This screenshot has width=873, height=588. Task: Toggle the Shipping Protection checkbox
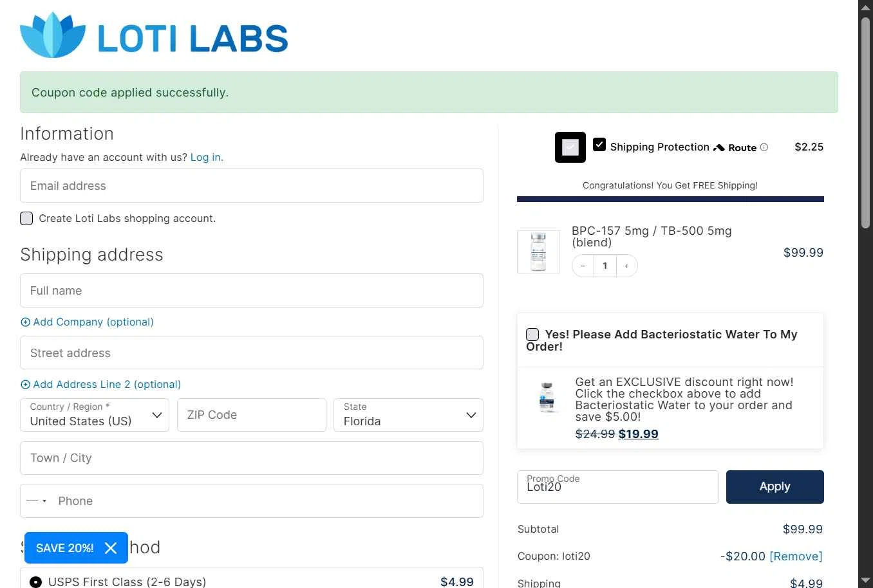[x=599, y=145]
